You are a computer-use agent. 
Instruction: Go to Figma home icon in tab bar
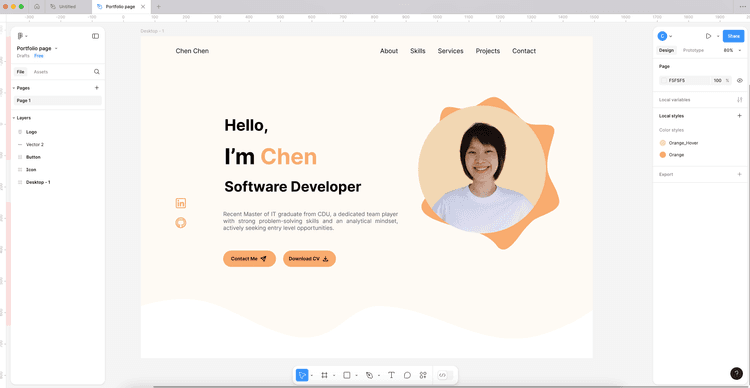pyautogui.click(x=37, y=7)
